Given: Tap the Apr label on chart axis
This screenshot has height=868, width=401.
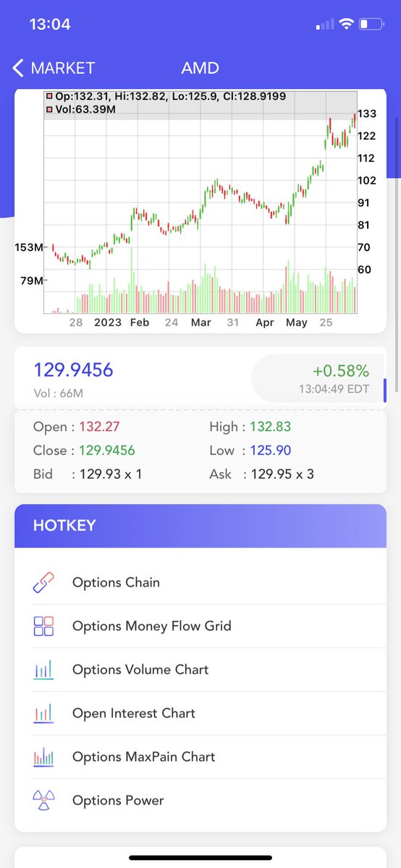Looking at the screenshot, I should pyautogui.click(x=265, y=323).
